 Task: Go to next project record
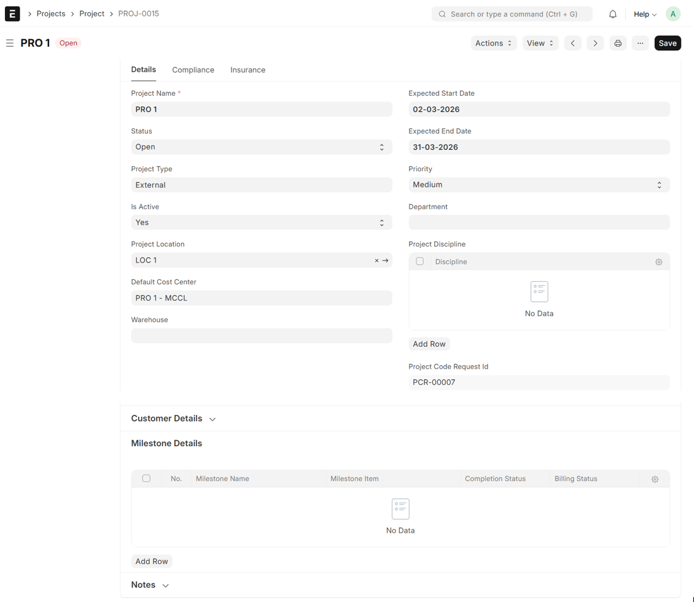pyautogui.click(x=594, y=43)
